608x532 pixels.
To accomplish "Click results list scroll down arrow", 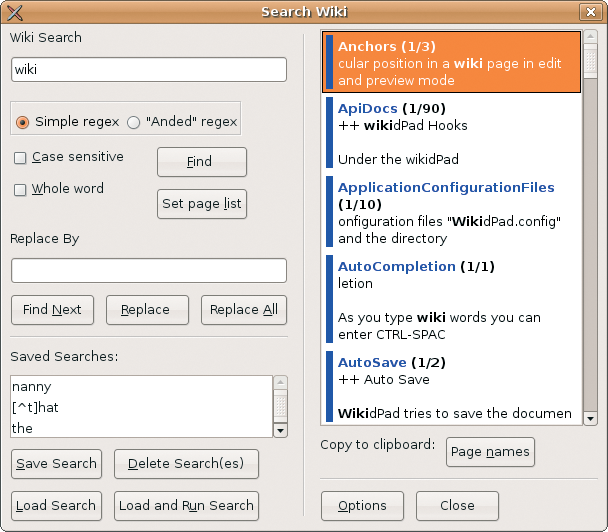I will pyautogui.click(x=590, y=418).
